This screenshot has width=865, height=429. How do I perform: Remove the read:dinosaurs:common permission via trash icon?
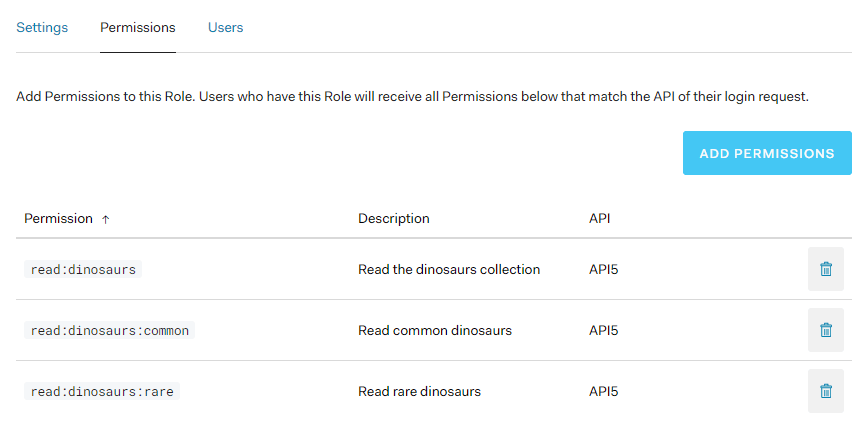tap(825, 330)
